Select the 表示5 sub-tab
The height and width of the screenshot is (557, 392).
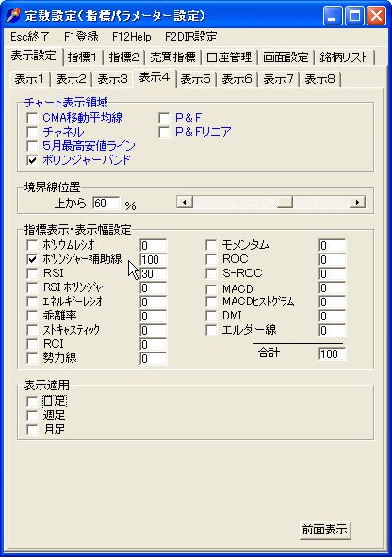point(196,79)
